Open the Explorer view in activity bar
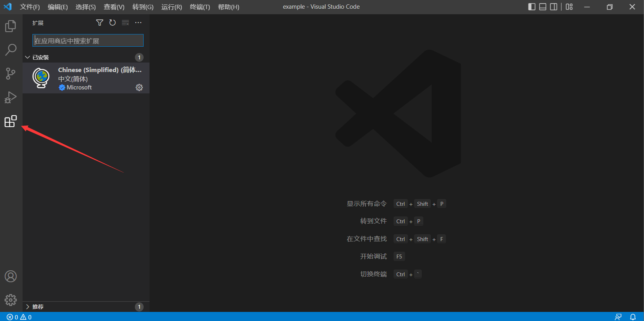Viewport: 644px width, 321px height. click(11, 26)
